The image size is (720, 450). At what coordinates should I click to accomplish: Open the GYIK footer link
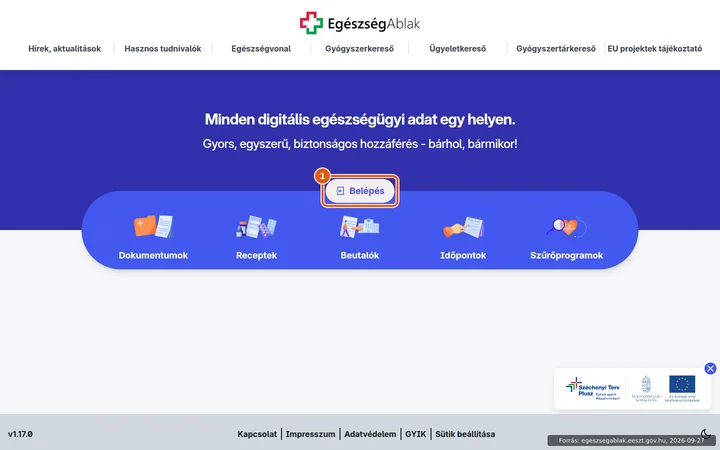click(416, 434)
